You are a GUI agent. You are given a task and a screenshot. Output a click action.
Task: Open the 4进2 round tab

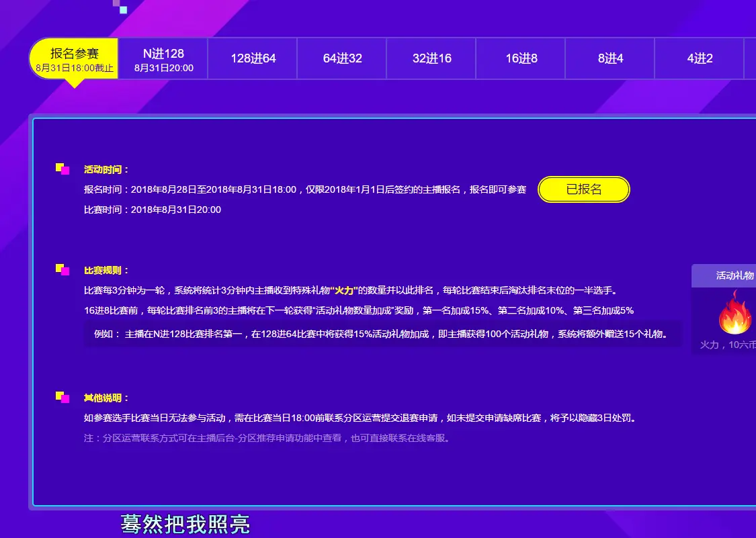click(700, 59)
